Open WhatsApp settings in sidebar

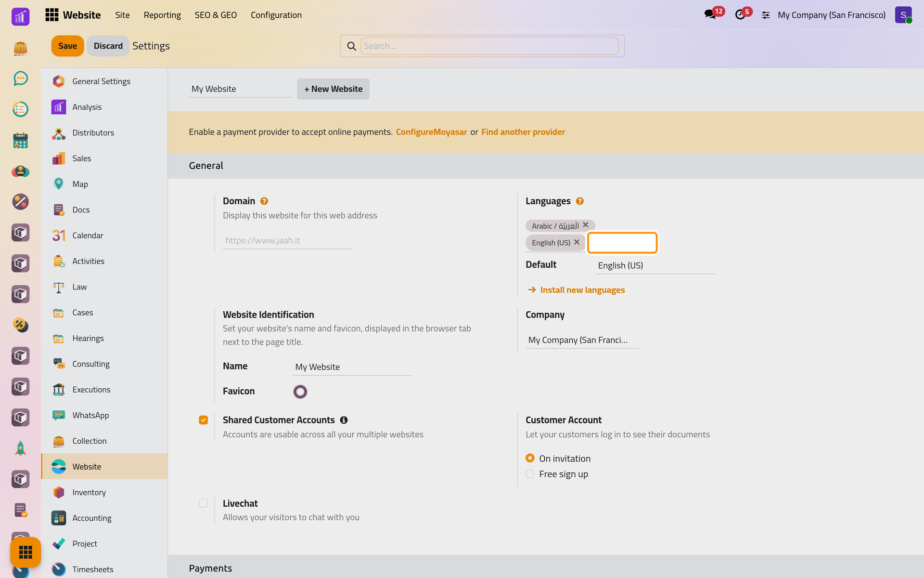pos(104,415)
